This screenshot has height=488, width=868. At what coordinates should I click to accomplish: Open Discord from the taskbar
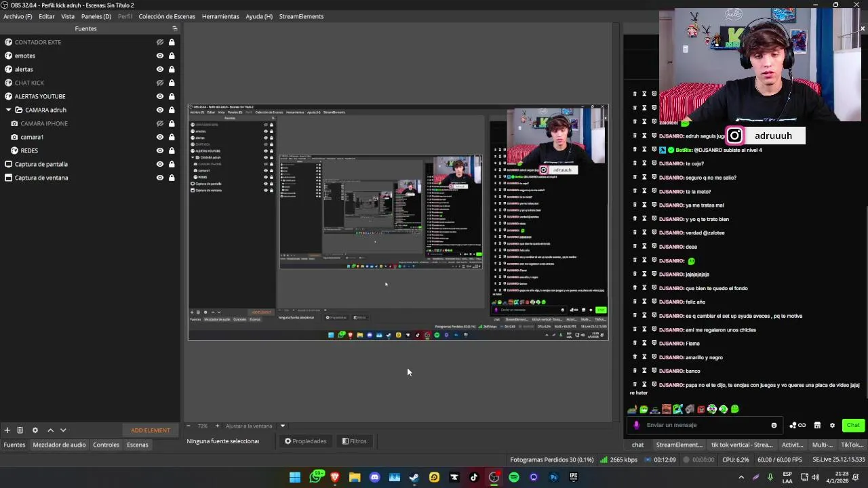pyautogui.click(x=374, y=477)
